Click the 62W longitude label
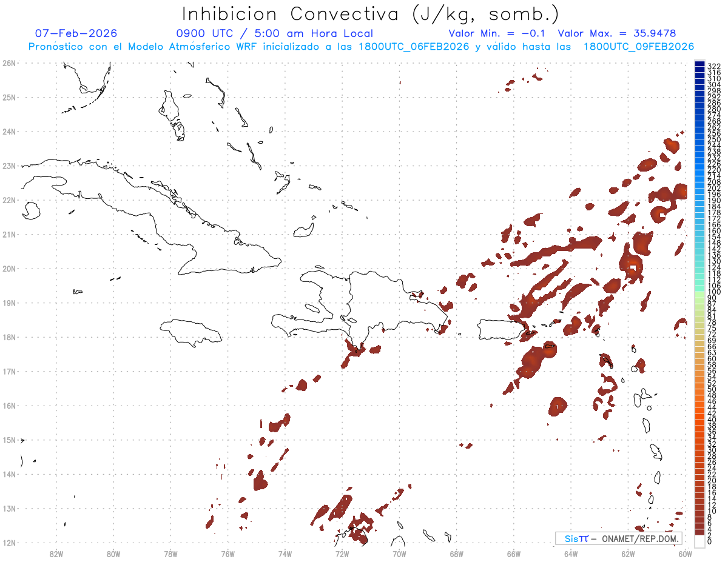 628,553
